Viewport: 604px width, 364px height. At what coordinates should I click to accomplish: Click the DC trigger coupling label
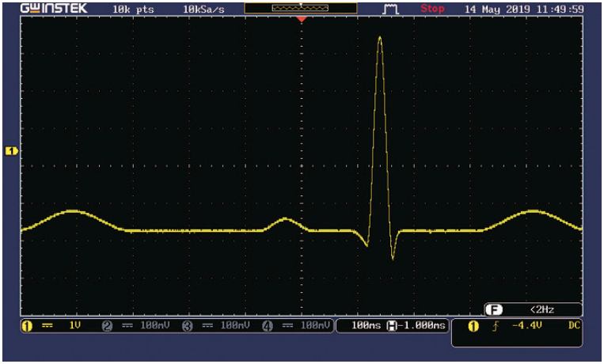coord(574,325)
